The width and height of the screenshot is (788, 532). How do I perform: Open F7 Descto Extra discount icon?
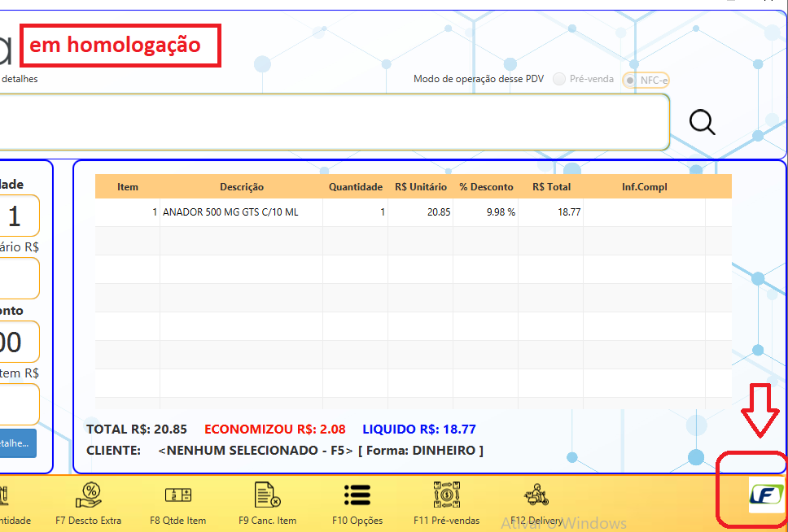pos(88,495)
